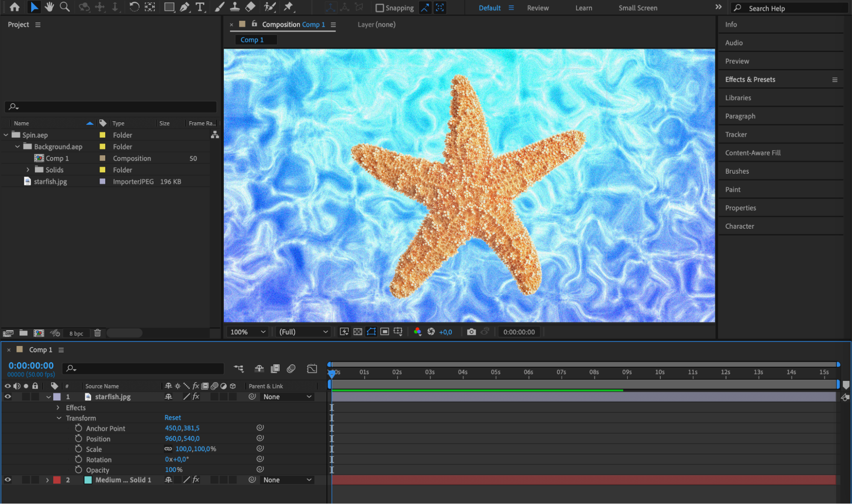The image size is (852, 504).
Task: Click the Home icon
Action: tap(14, 7)
